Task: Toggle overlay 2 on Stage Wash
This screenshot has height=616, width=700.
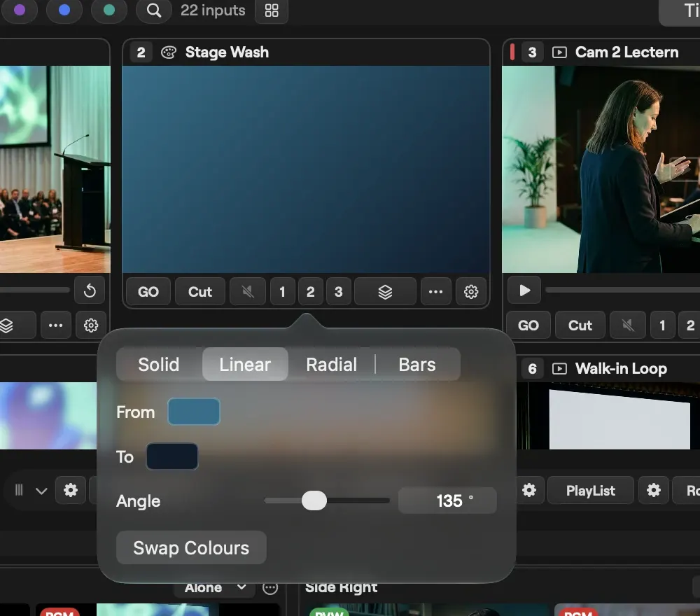Action: [x=311, y=291]
